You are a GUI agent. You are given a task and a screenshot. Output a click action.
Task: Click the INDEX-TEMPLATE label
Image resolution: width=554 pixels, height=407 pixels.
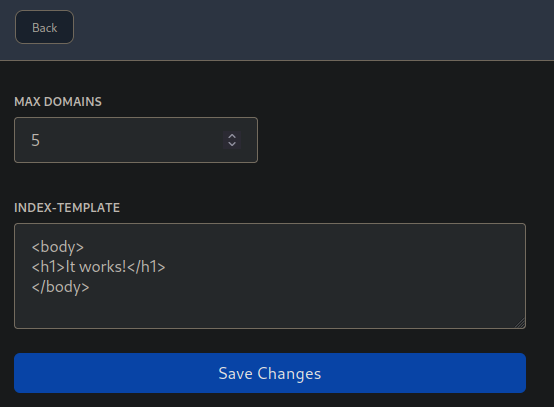(67, 208)
